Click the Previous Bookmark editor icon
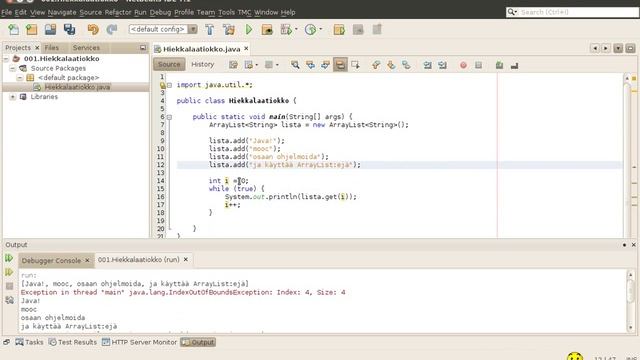Viewport: 640px width, 360px height. (x=376, y=65)
